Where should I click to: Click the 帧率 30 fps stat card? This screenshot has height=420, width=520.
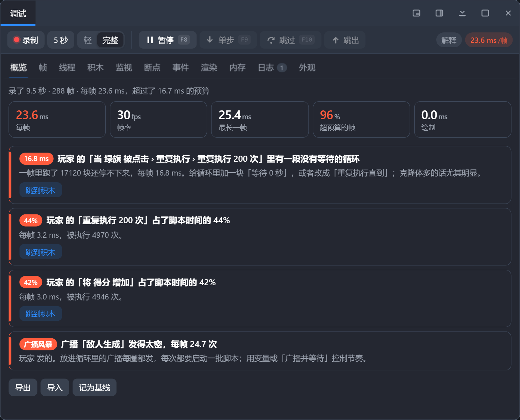pos(158,120)
